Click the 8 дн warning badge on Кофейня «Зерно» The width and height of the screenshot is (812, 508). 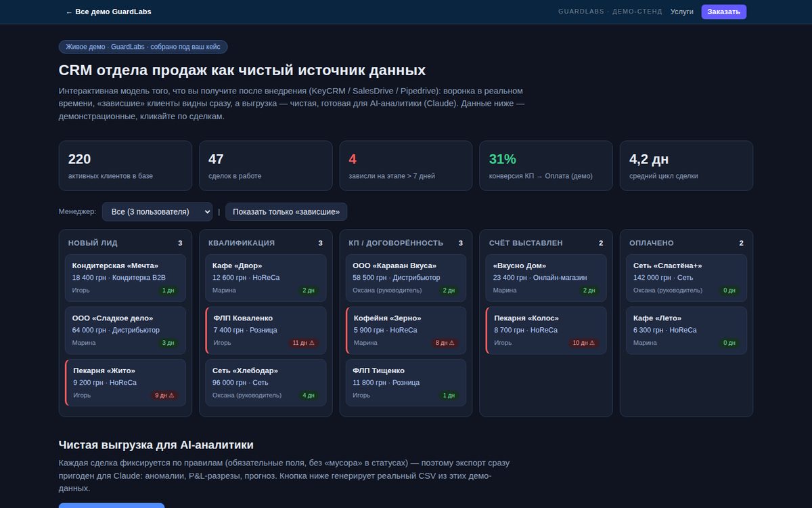coord(445,343)
